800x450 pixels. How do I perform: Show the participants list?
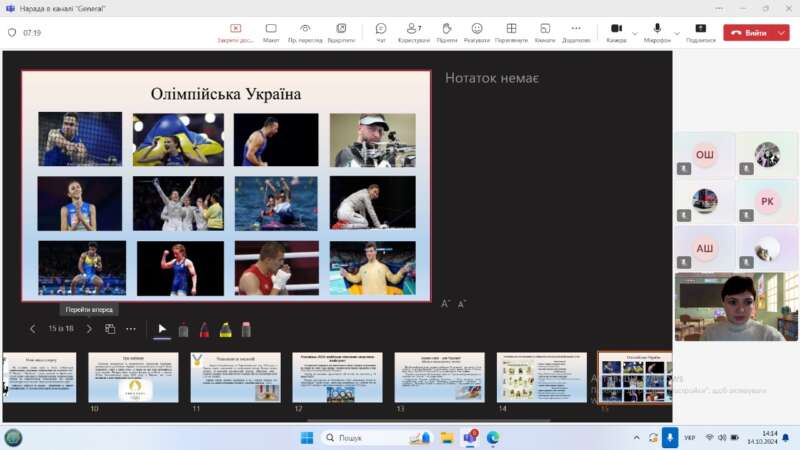(413, 32)
